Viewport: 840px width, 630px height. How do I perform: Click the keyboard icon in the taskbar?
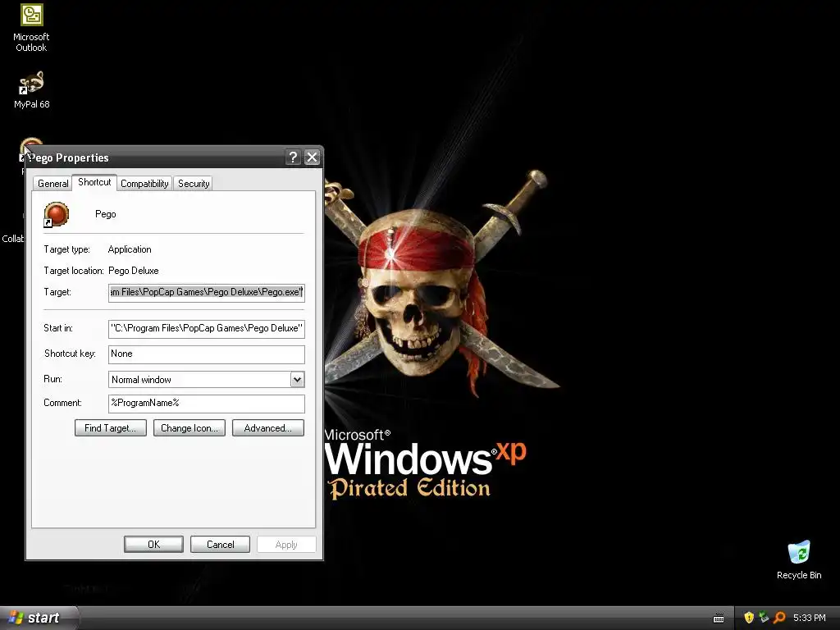tap(719, 619)
